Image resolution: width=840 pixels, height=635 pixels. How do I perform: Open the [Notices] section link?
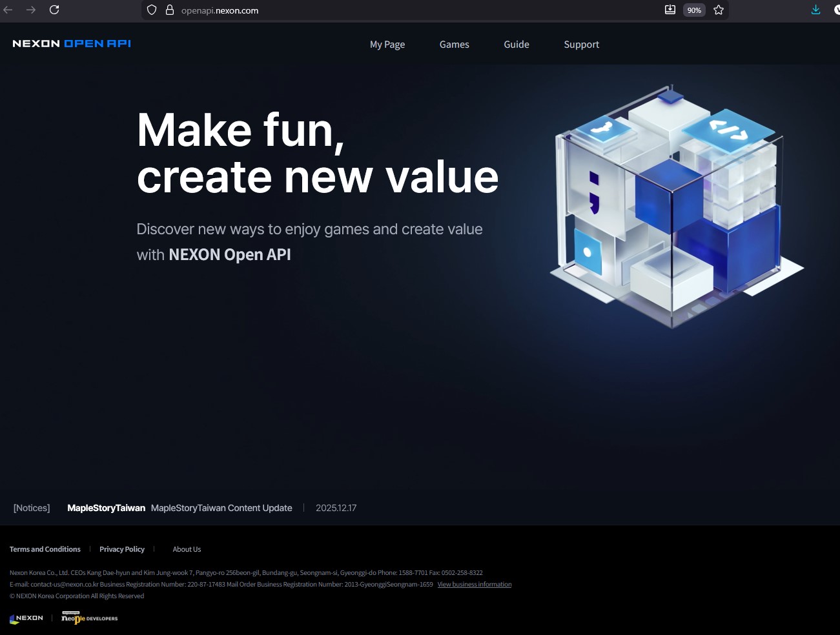[32, 508]
